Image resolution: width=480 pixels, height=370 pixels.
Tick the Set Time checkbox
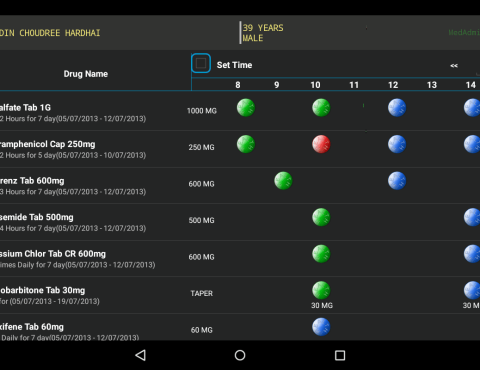(x=201, y=63)
